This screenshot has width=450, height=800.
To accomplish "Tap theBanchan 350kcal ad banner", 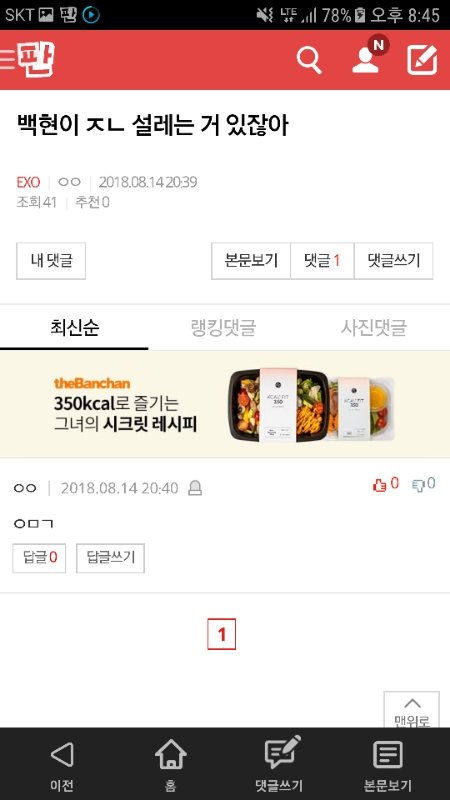I will point(225,405).
